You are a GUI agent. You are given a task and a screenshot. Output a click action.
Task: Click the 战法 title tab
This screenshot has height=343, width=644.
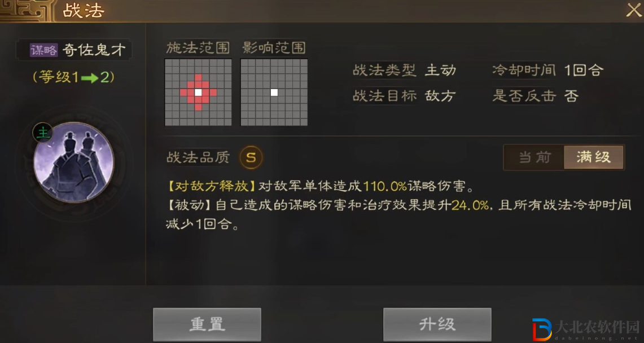click(84, 11)
